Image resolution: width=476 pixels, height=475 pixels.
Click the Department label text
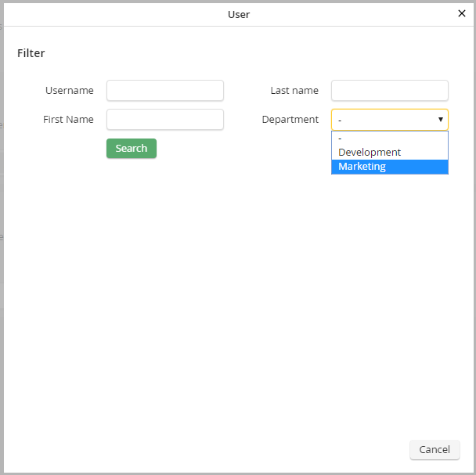[x=290, y=120]
